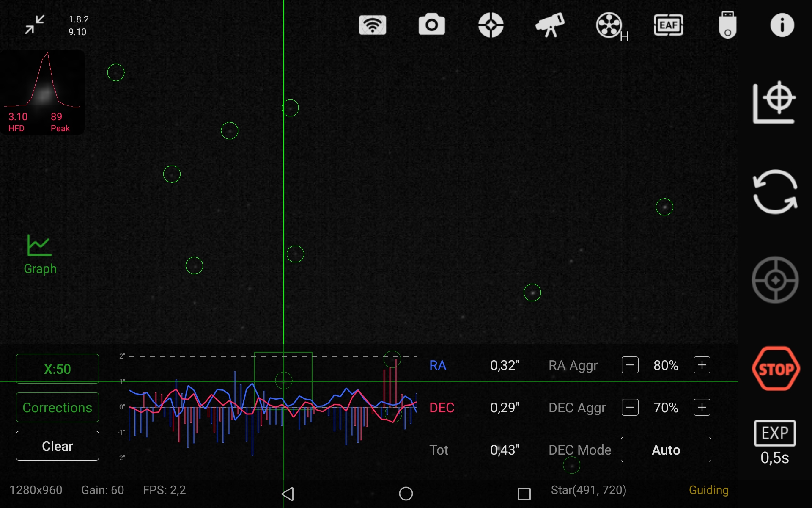The image size is (812, 508).
Task: Open the USB storage icon
Action: tap(727, 25)
